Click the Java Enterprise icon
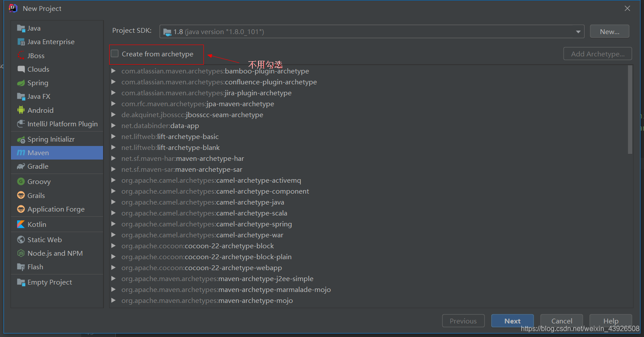 21,42
